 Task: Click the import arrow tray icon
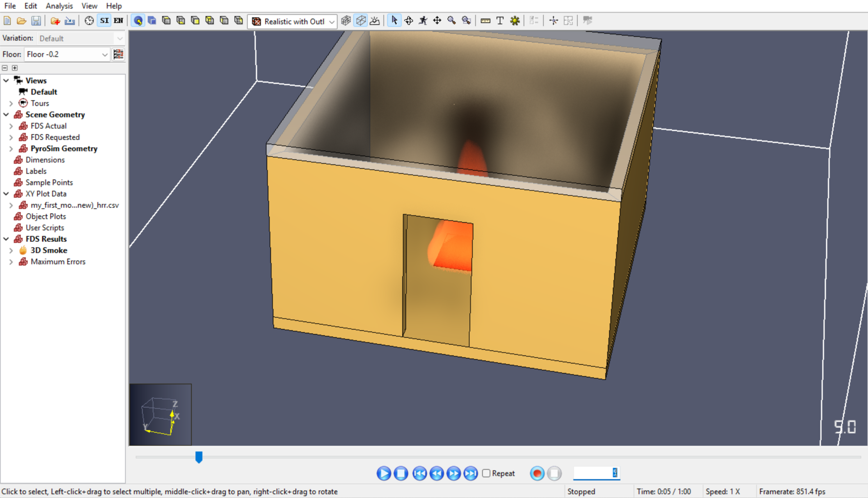(x=70, y=21)
